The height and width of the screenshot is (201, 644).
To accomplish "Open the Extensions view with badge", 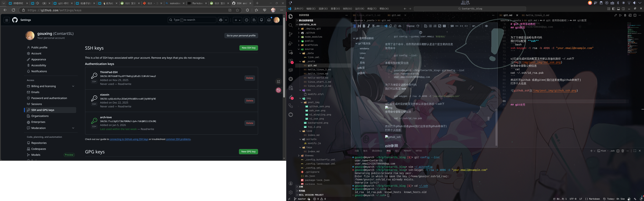I will pyautogui.click(x=291, y=61).
